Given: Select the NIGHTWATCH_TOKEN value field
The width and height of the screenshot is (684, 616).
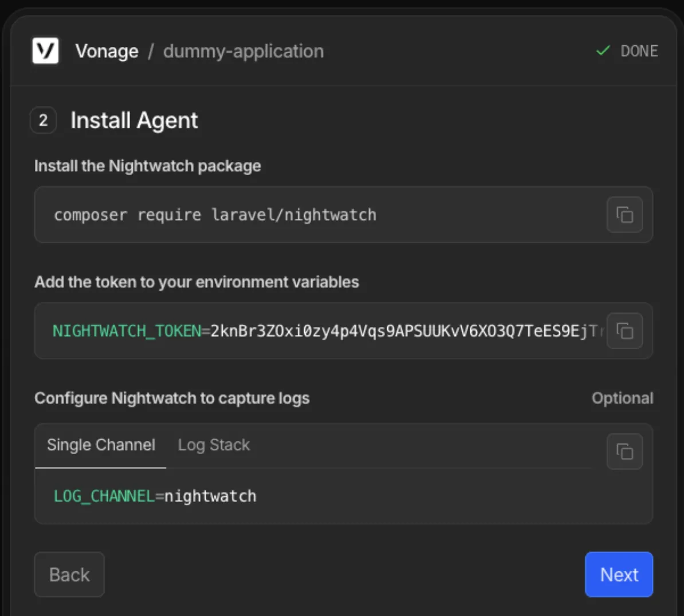Looking at the screenshot, I should [x=286, y=331].
